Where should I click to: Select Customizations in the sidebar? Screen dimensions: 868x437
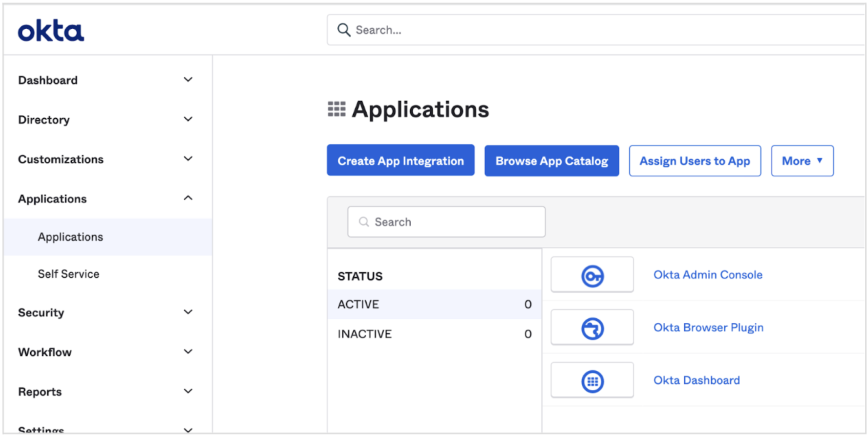[x=61, y=159]
